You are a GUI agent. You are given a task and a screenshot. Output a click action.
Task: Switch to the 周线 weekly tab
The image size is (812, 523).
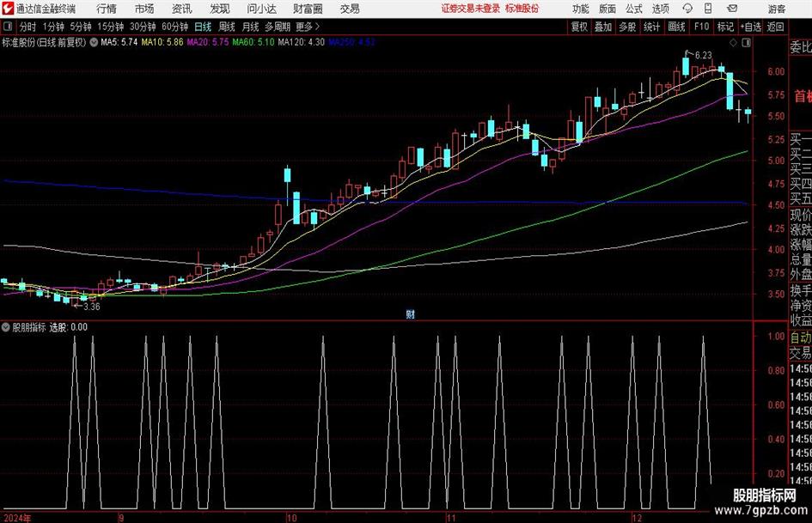[x=227, y=27]
